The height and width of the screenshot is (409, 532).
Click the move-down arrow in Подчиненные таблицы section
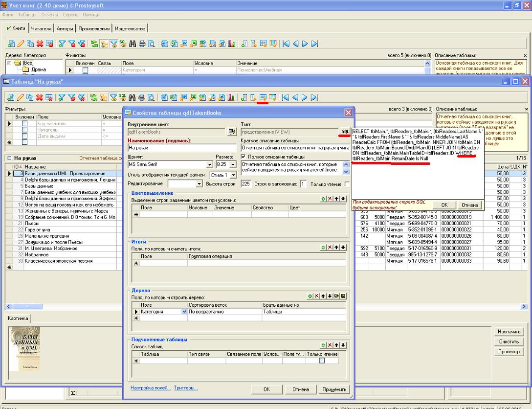click(344, 345)
